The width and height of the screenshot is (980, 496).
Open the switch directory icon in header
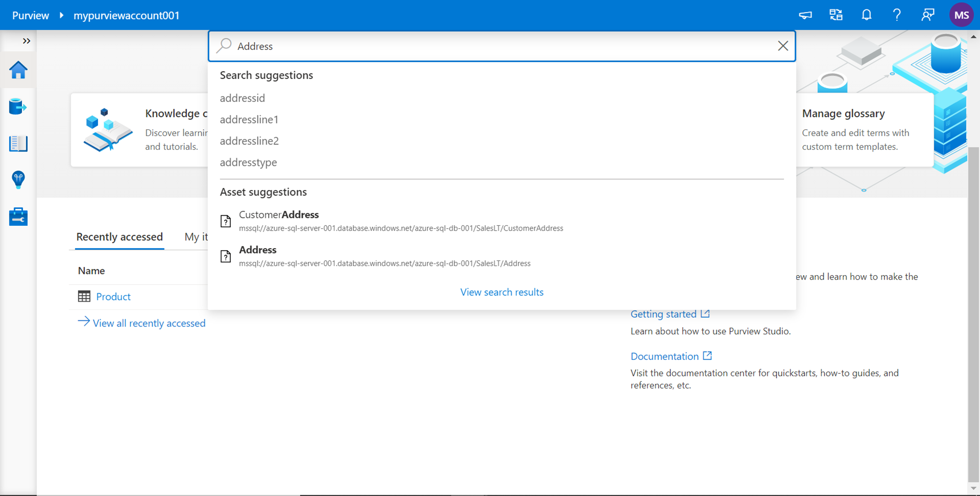836,15
